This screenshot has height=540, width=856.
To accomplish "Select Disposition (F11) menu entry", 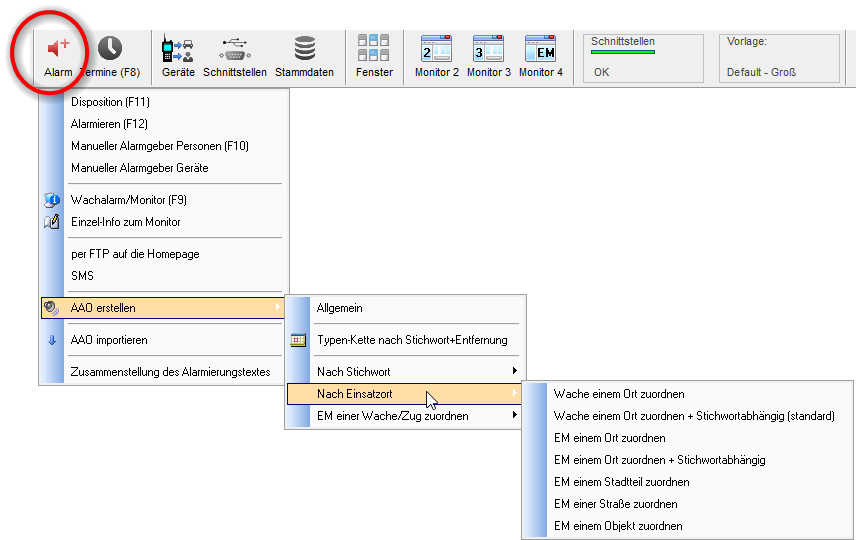I will coord(110,102).
